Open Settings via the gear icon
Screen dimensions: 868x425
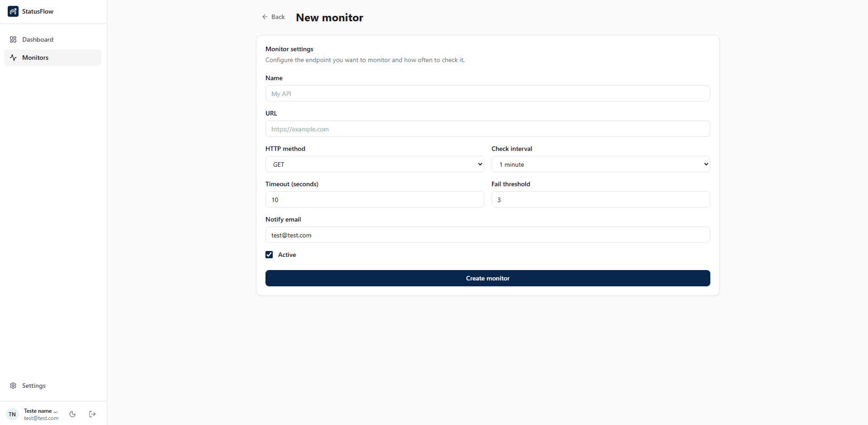point(13,386)
